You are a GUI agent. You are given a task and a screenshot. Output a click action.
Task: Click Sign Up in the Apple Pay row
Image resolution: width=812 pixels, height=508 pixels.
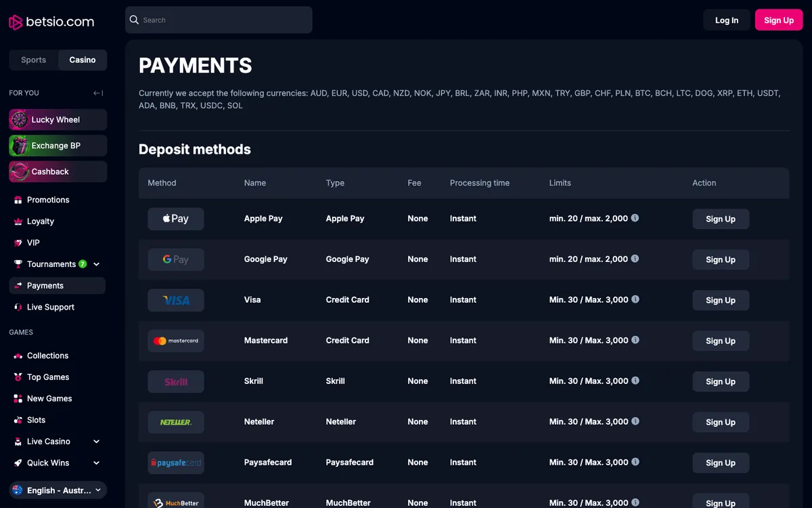(x=721, y=219)
